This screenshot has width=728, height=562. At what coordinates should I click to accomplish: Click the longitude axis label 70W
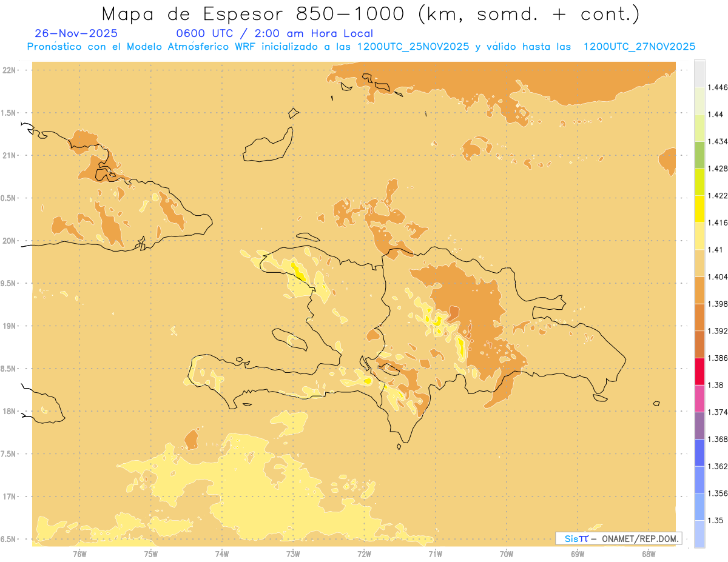507,554
